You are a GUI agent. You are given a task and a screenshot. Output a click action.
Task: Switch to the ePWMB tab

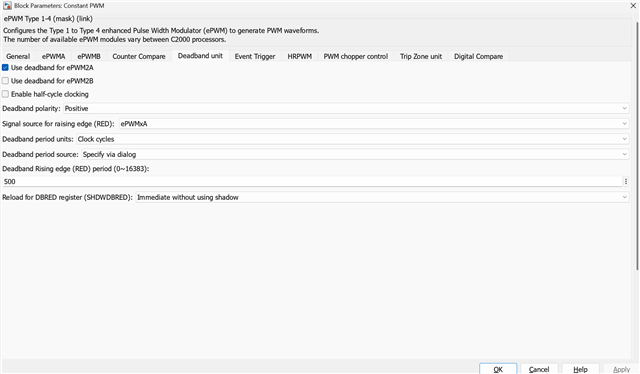click(x=89, y=56)
